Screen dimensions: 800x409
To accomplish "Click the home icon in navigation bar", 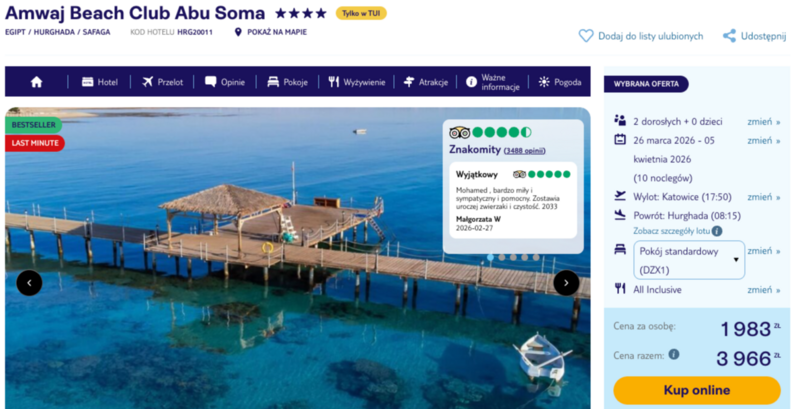I will [37, 82].
